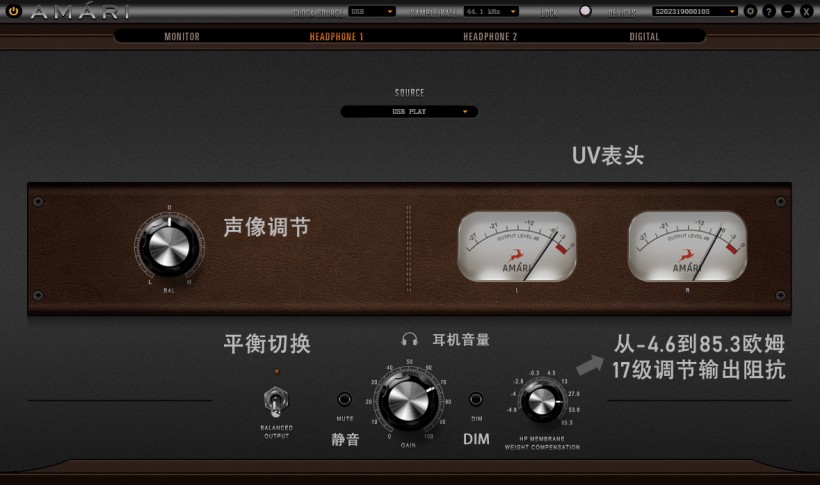Viewport: 820px width, 485px height.
Task: Click the DEVICES label
Action: point(622,13)
